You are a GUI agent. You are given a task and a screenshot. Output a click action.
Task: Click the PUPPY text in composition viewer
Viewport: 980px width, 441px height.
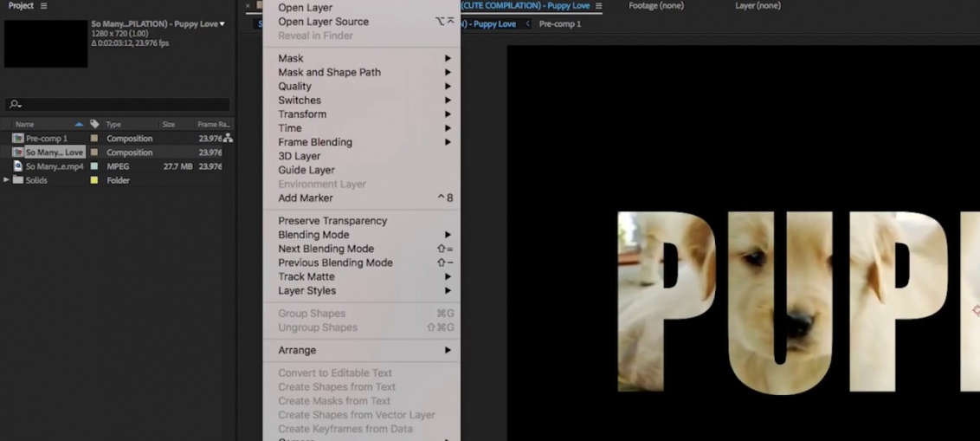coord(799,302)
